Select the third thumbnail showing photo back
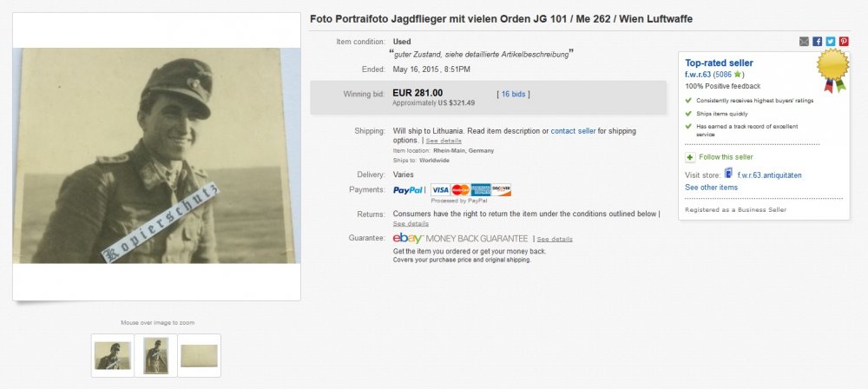This screenshot has height=389, width=868. tap(200, 355)
